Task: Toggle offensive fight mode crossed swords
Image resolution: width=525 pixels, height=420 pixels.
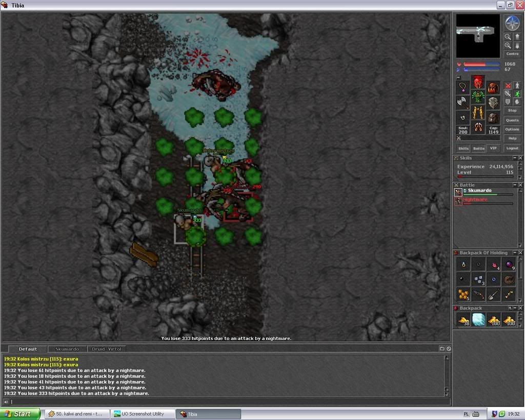Action: point(508,86)
